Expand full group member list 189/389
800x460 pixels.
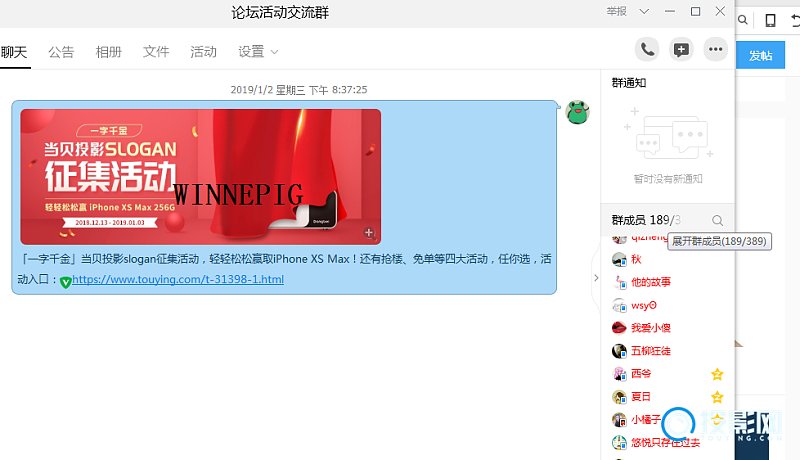point(719,241)
